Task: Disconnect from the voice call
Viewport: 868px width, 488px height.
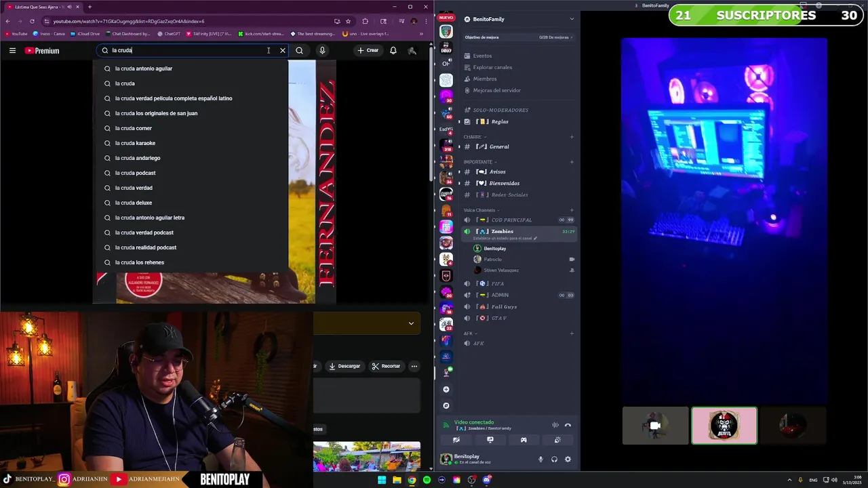Action: 568,425
